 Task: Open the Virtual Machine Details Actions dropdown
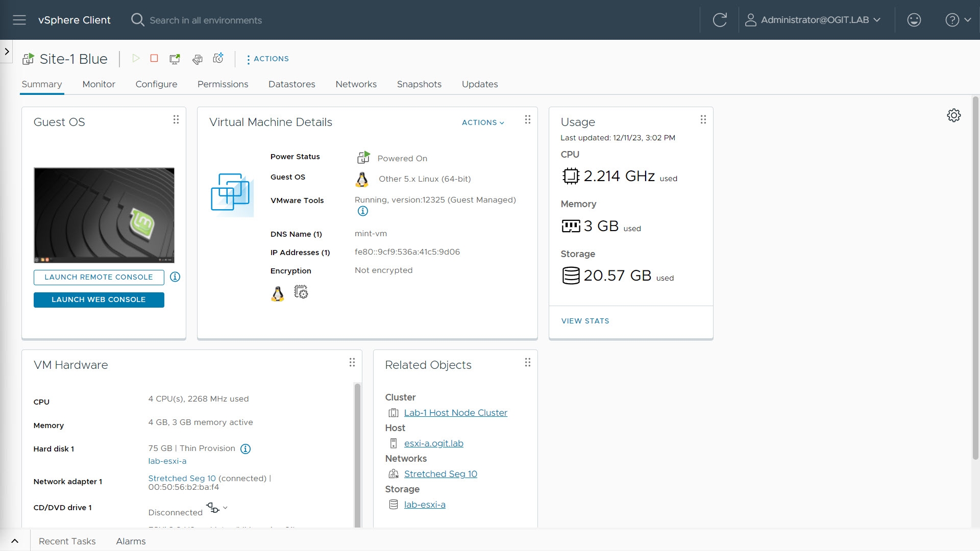point(483,122)
